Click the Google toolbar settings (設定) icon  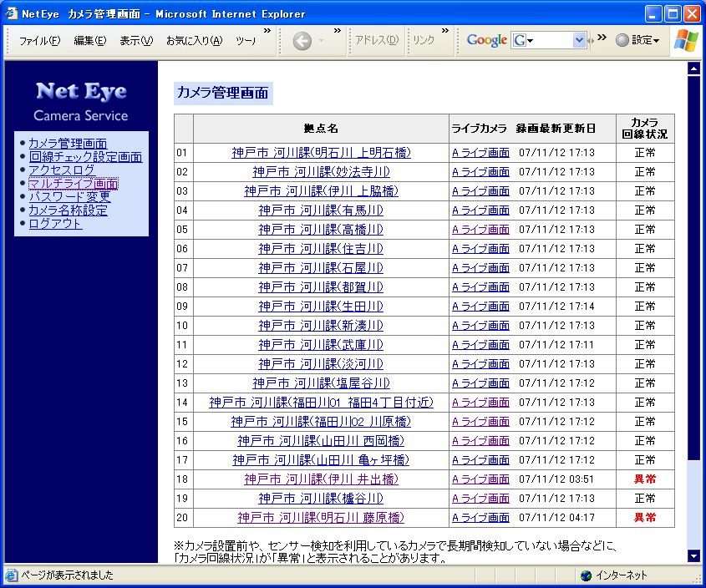click(x=622, y=40)
